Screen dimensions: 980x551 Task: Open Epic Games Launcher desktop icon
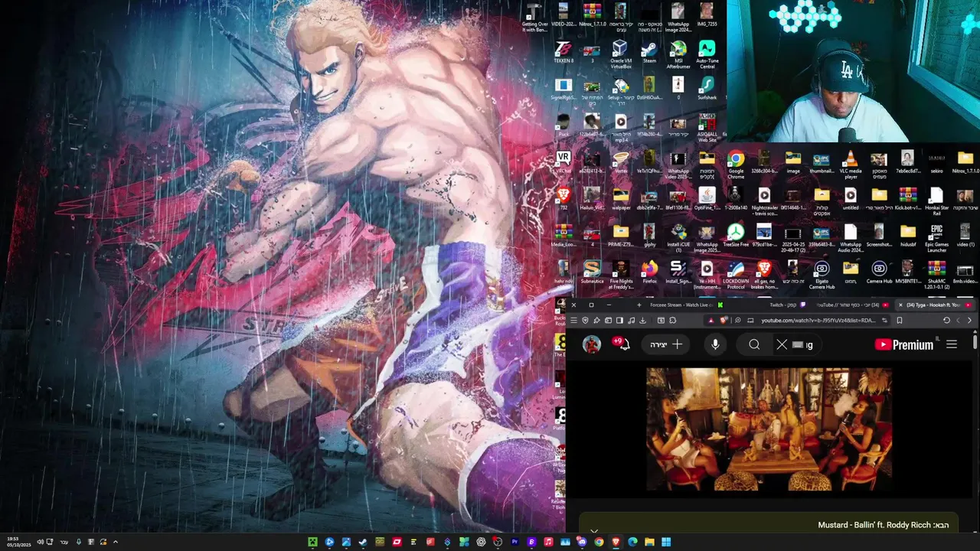[x=936, y=238]
